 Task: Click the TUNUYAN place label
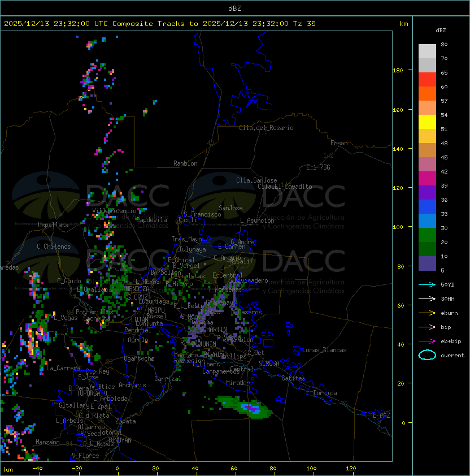(x=120, y=440)
